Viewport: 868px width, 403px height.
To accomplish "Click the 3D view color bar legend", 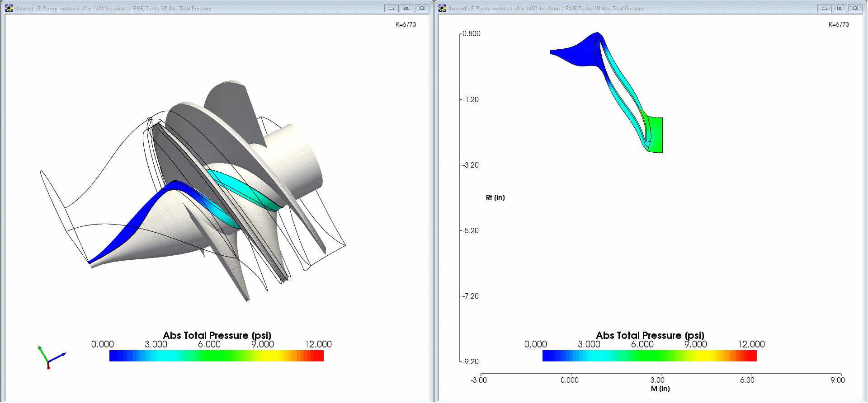I will 216,356.
